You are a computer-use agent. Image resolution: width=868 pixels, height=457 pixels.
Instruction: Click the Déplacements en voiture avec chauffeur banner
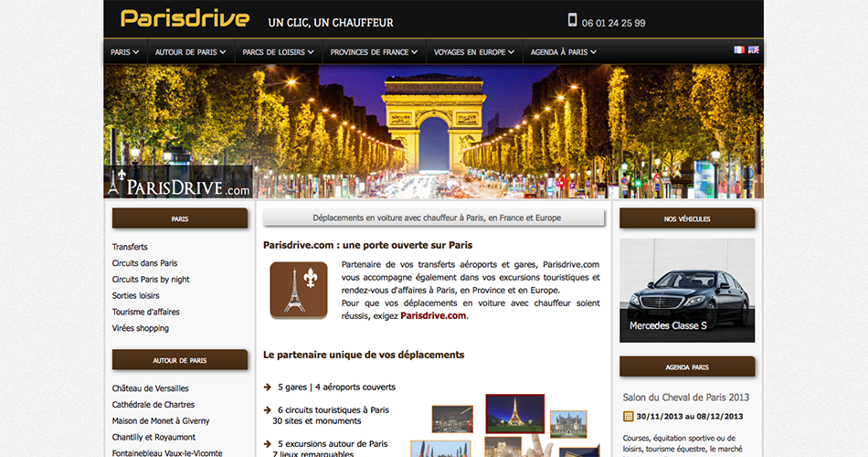coord(433,218)
